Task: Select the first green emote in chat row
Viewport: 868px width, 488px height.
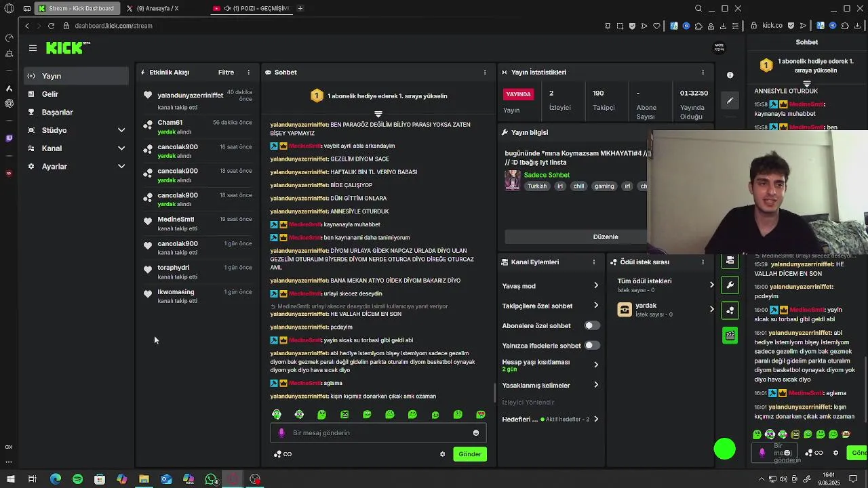Action: 277,414
